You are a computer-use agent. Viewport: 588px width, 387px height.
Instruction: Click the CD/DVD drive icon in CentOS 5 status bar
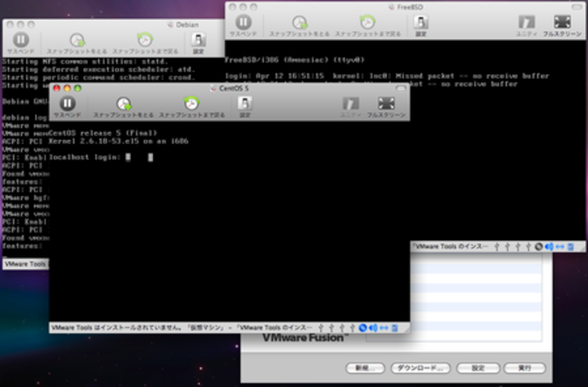point(363,328)
